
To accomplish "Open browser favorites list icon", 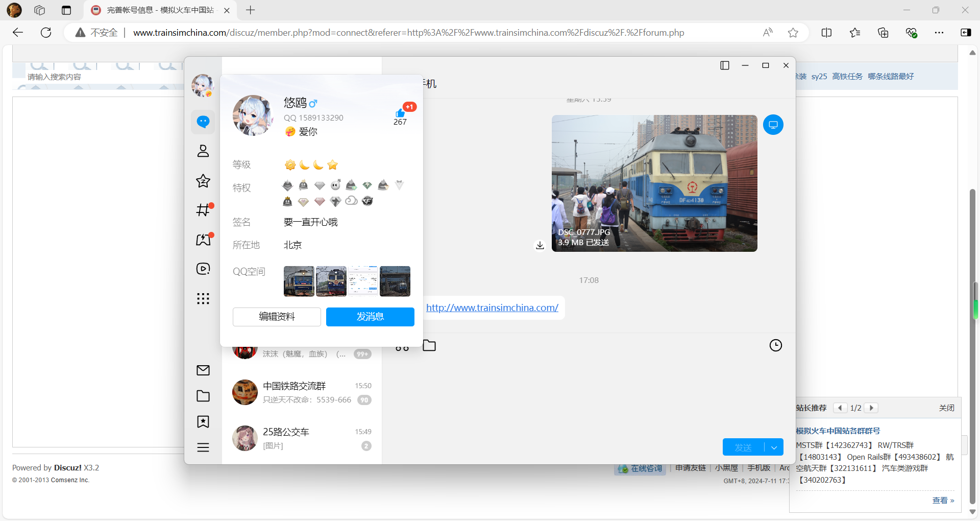I will [x=855, y=33].
